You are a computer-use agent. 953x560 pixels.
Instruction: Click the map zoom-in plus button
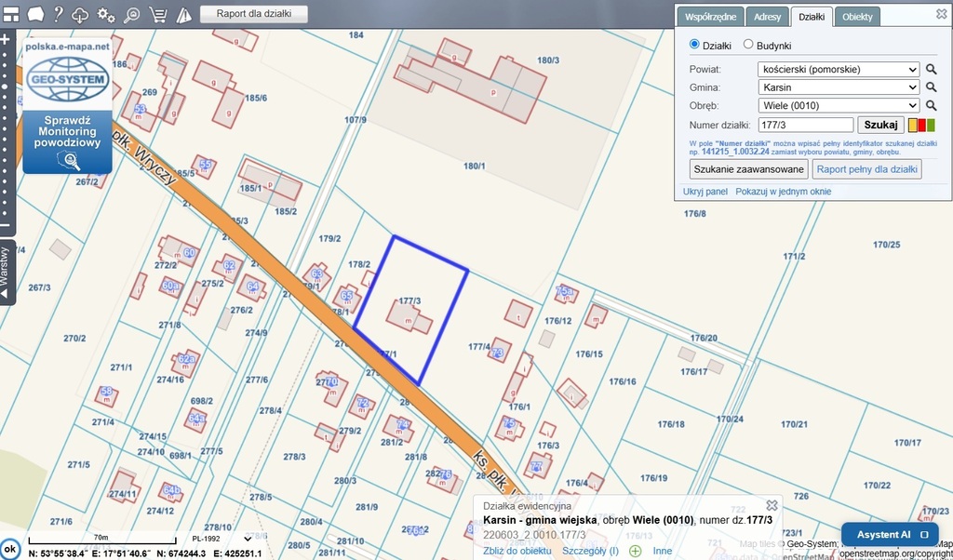6,40
